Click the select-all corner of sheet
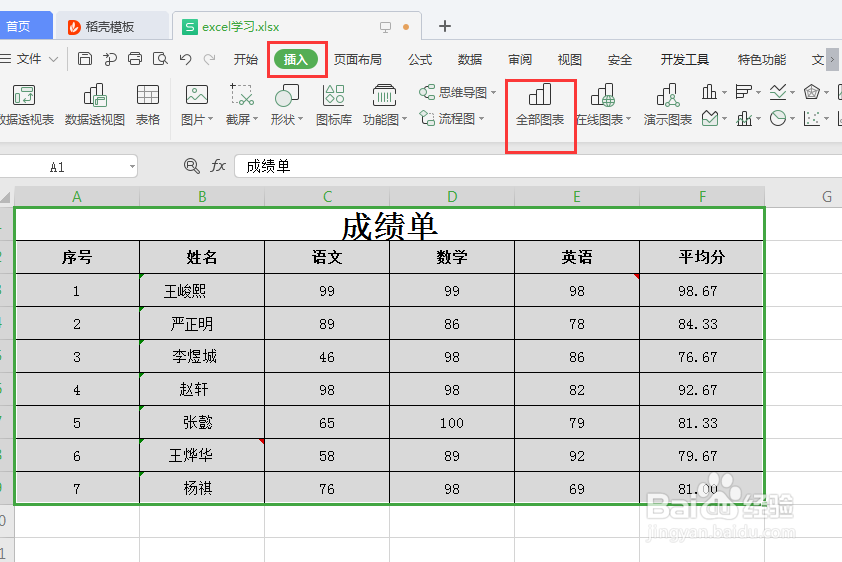 [6, 197]
